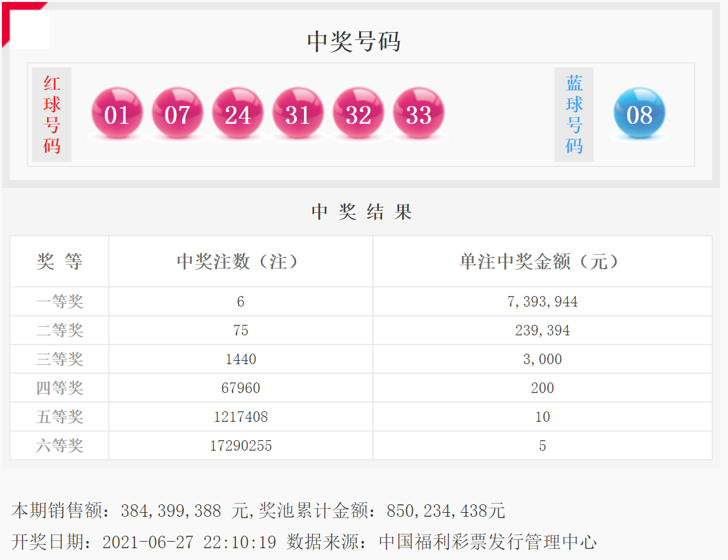Select the red ball numbered 33

coord(418,114)
